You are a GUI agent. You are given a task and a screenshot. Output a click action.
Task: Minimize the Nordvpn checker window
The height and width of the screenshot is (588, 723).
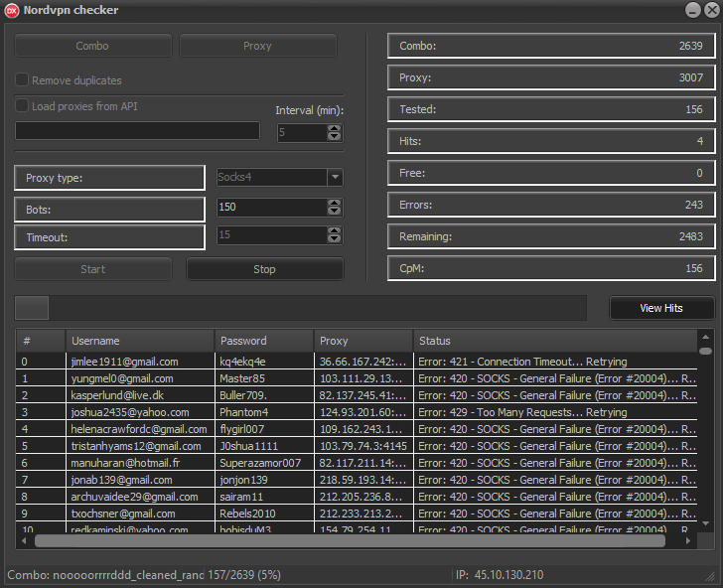coord(692,10)
